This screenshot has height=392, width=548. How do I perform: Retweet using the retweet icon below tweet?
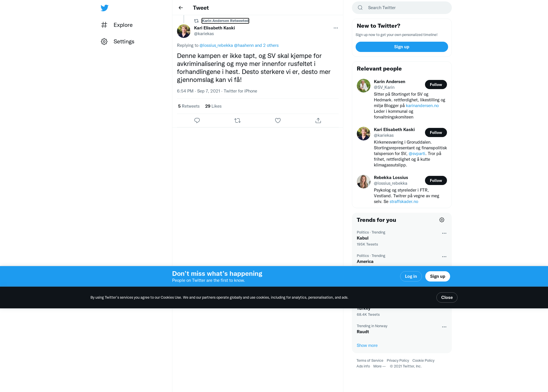237,120
